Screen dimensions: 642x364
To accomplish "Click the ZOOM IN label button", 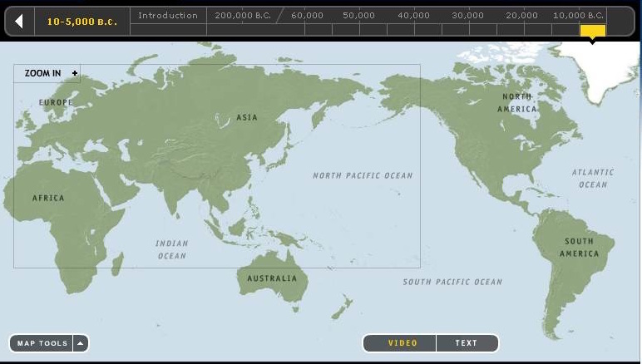I will coord(42,73).
